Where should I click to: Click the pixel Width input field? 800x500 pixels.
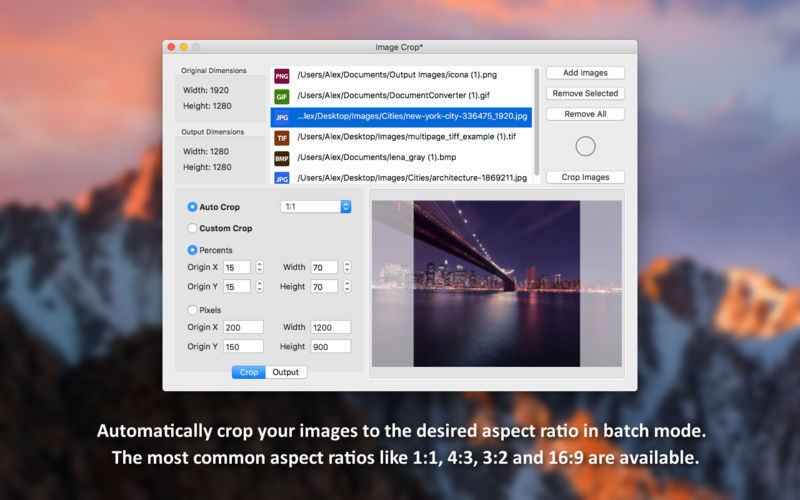pos(330,327)
